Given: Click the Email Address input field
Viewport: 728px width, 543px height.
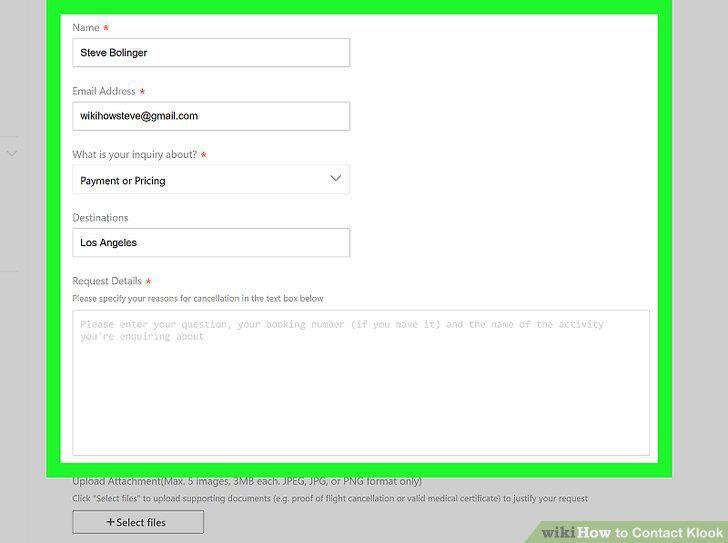Looking at the screenshot, I should [x=211, y=116].
